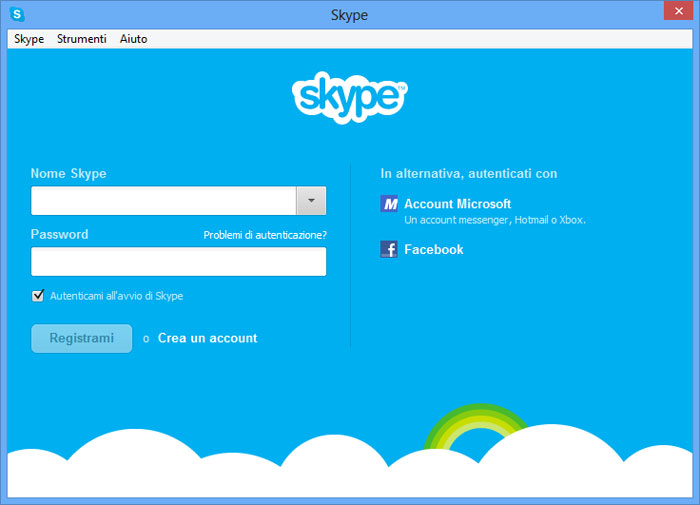Viewport: 700px width, 505px height.
Task: Close the Skype window
Action: [x=679, y=11]
